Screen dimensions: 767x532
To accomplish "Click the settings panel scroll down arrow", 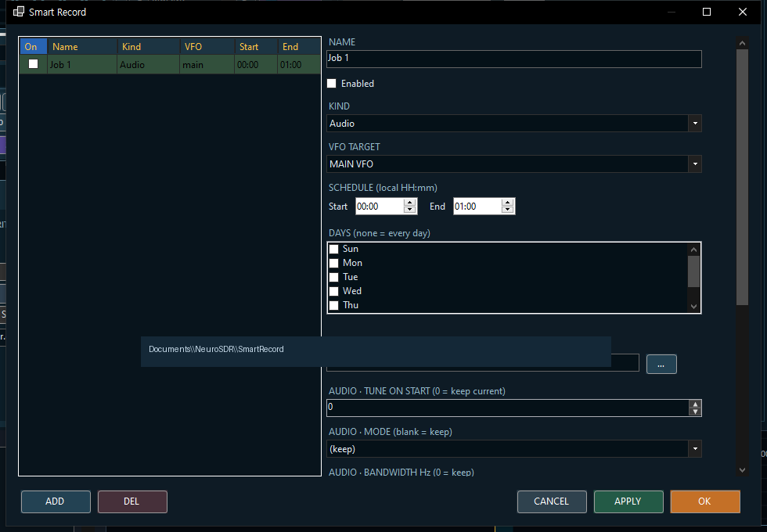I will [742, 470].
